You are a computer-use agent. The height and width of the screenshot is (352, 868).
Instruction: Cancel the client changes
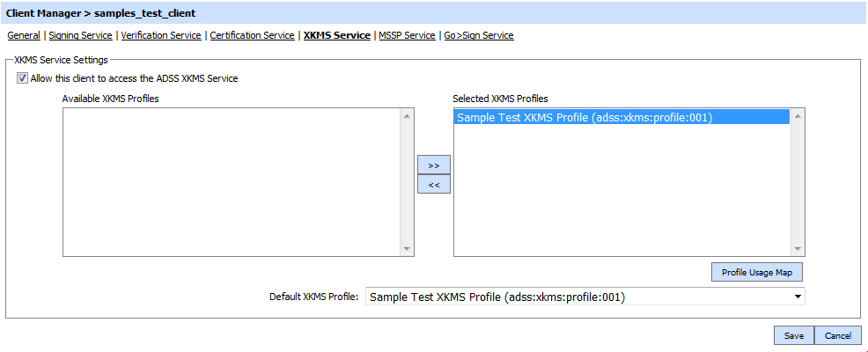coord(838,335)
